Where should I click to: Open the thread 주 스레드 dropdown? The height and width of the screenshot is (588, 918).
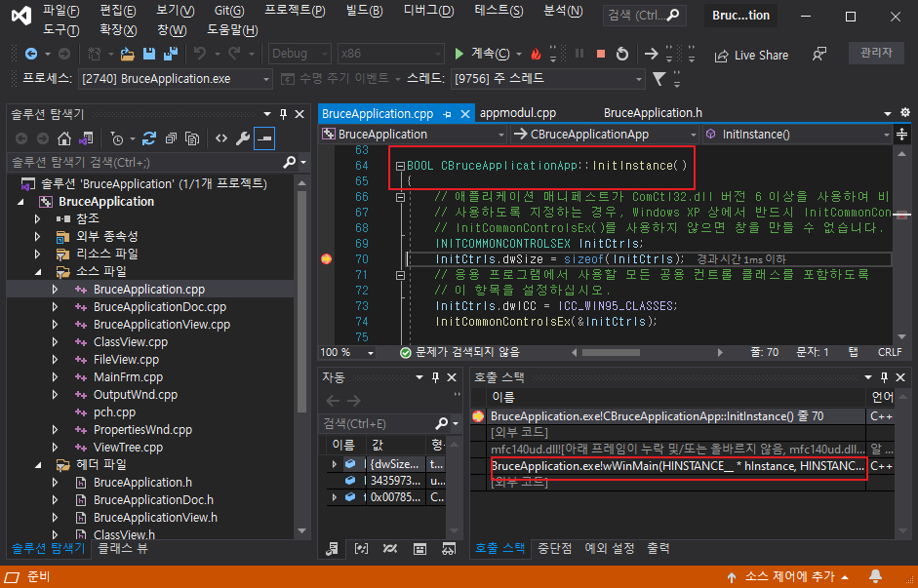click(548, 78)
